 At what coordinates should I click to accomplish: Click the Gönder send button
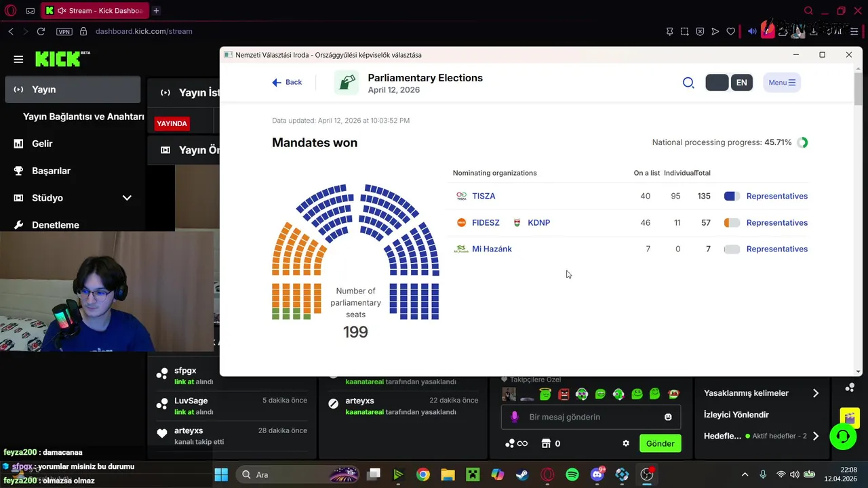[660, 443]
